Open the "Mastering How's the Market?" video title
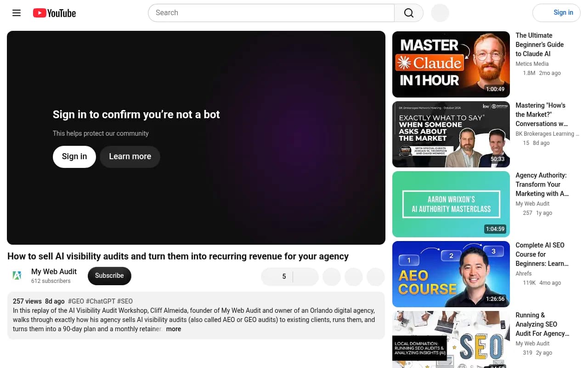The height and width of the screenshot is (368, 588). 542,115
